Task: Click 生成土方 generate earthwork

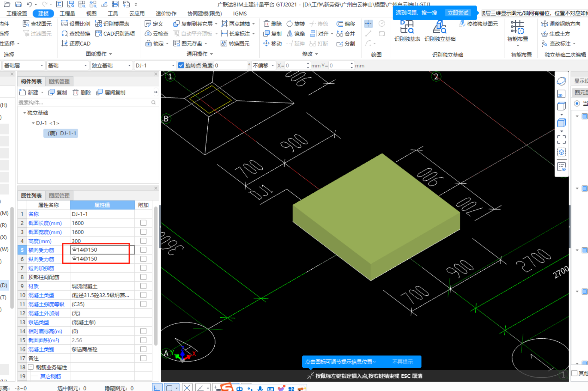Action: coord(556,34)
